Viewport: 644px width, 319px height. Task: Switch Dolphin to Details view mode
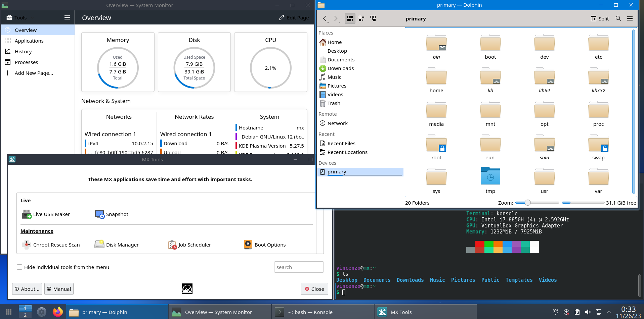pos(373,18)
